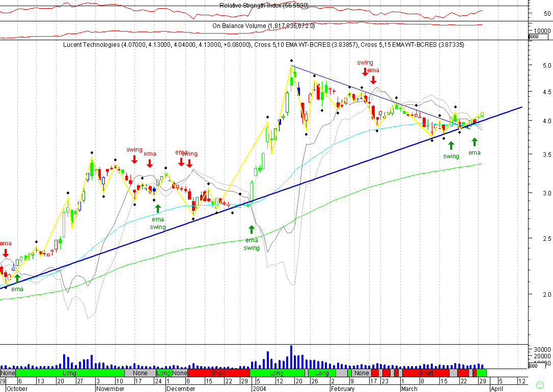Click the November month label
Viewport: 553px width, 392px height.
(x=110, y=388)
